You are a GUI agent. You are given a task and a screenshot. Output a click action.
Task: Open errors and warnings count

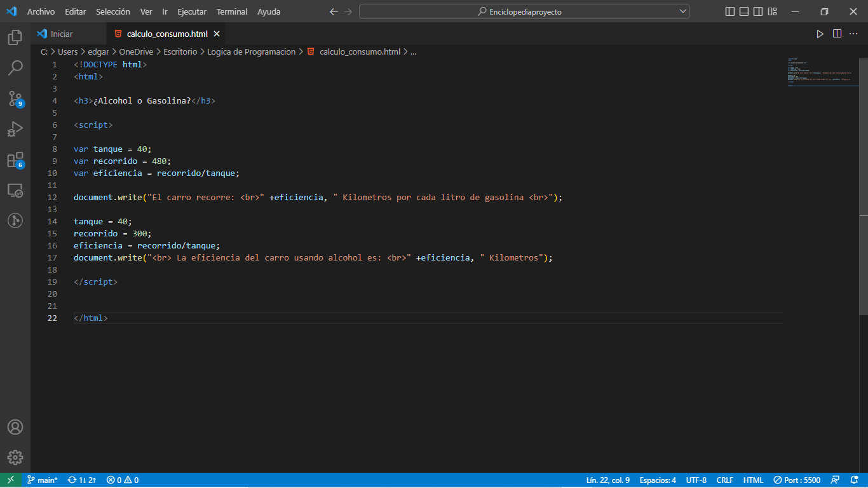point(122,480)
